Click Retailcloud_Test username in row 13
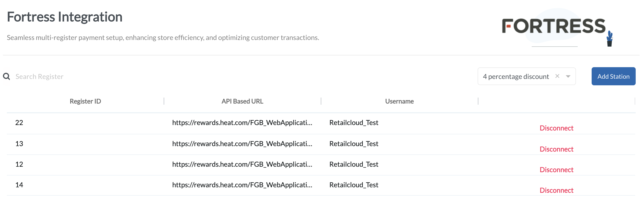 tap(354, 144)
